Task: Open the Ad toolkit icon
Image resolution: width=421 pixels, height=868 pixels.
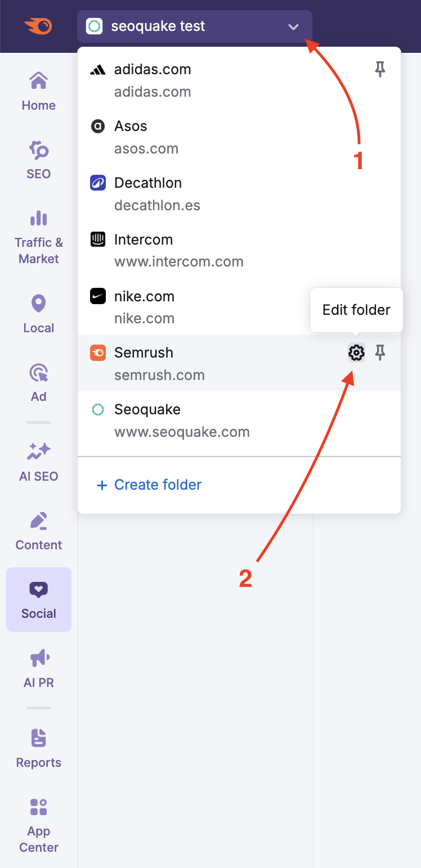Action: (38, 373)
